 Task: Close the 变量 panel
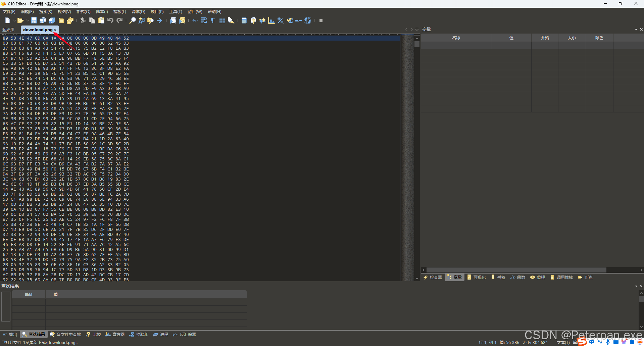click(x=641, y=30)
